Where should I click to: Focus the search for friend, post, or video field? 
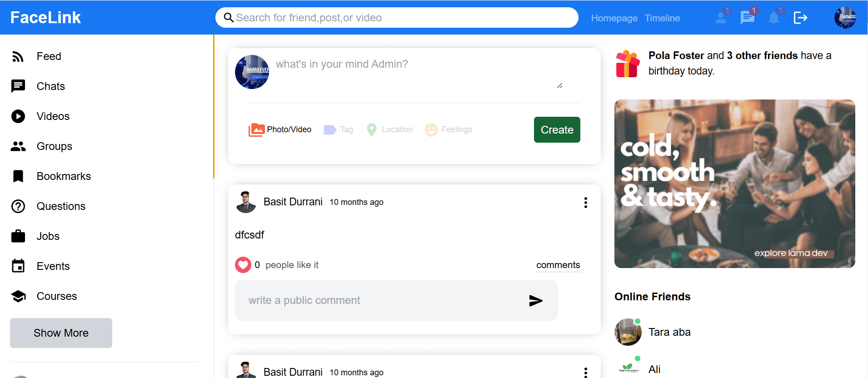click(x=400, y=18)
